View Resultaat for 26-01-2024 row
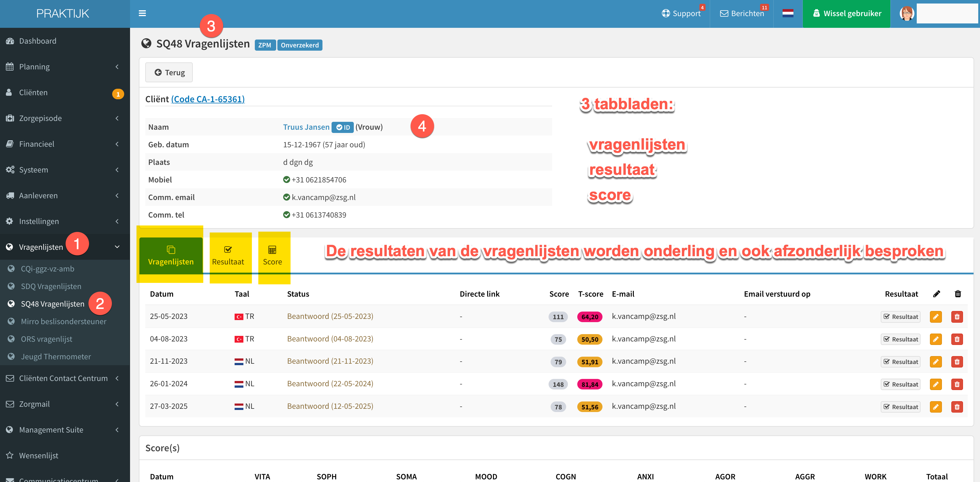980x482 pixels. [901, 384]
